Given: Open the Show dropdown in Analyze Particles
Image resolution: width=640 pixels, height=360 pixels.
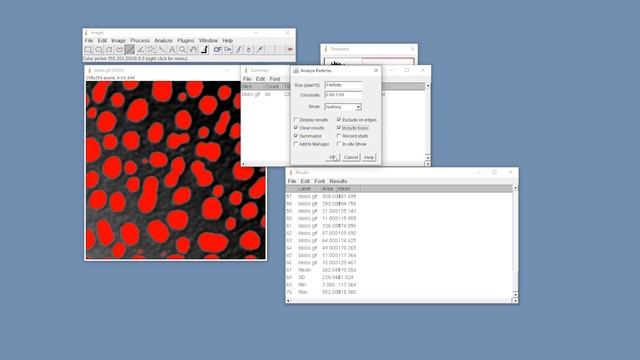Looking at the screenshot, I should click(343, 107).
